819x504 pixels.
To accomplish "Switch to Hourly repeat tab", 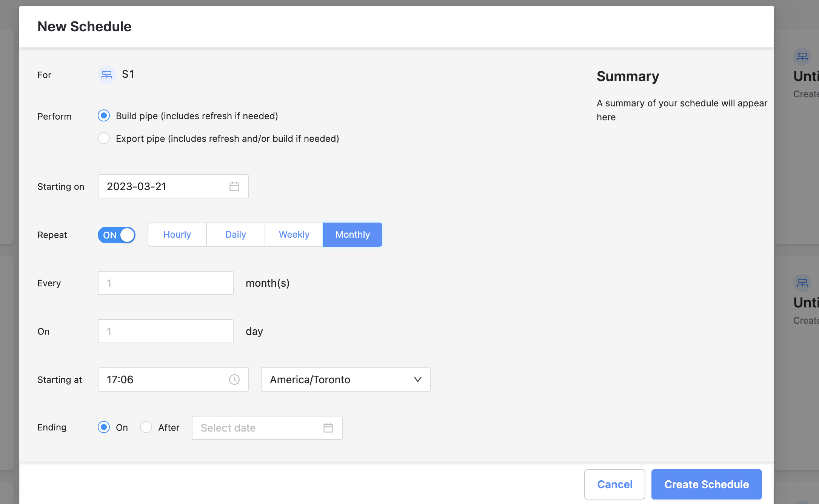I will coord(177,235).
